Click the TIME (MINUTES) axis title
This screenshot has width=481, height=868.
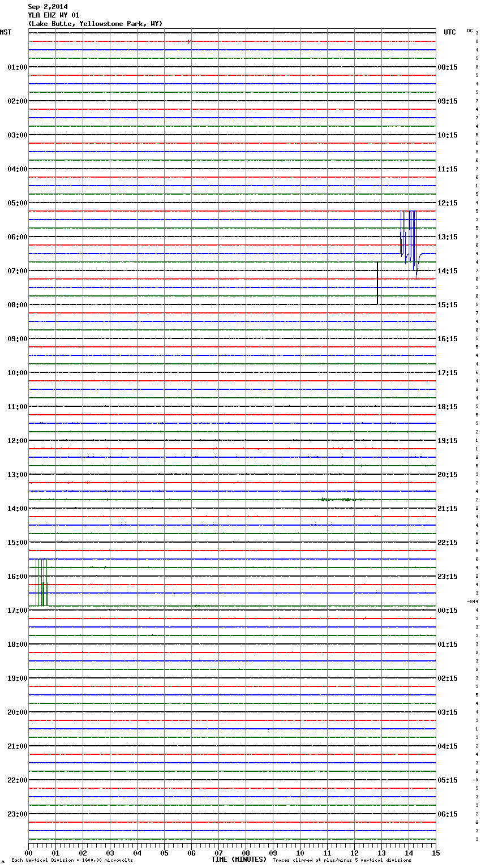[239, 860]
